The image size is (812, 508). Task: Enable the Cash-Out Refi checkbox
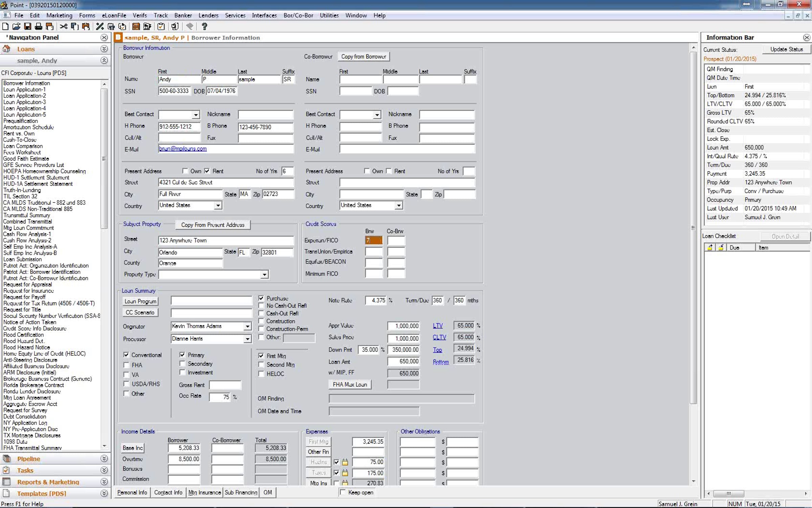pos(261,314)
